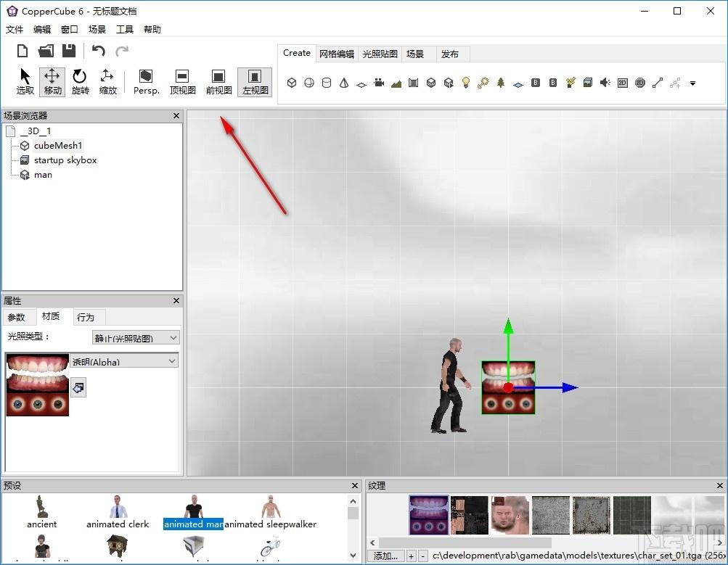Screen dimensions: 728x565
Task: Open the 光照类型 lighting type dropdown
Action: pyautogui.click(x=136, y=337)
